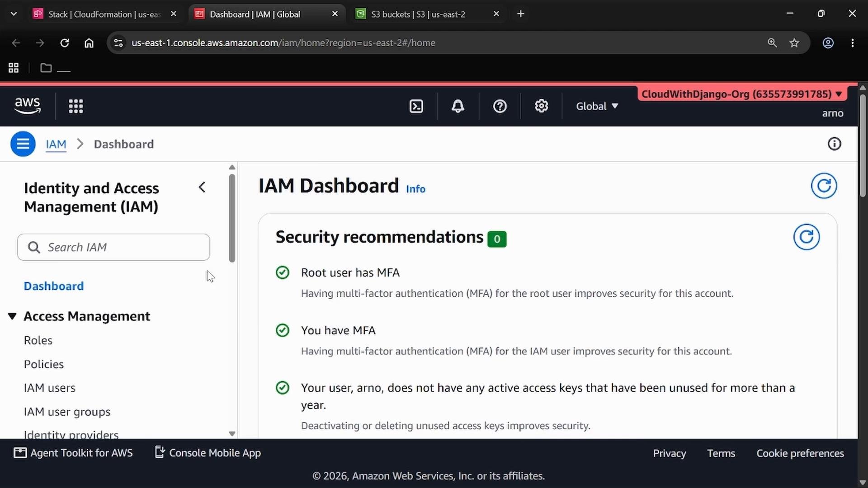Bookmark this page with the star icon

coord(794,43)
